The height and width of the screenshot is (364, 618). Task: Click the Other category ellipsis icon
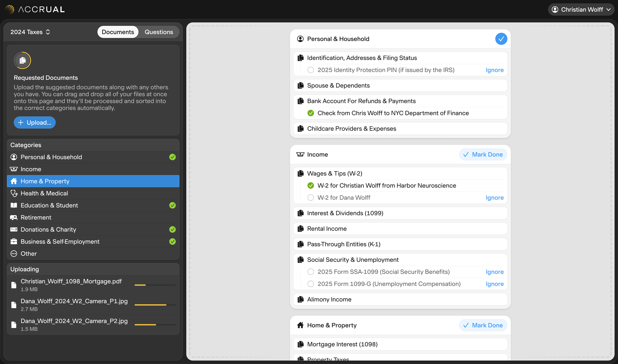14,254
